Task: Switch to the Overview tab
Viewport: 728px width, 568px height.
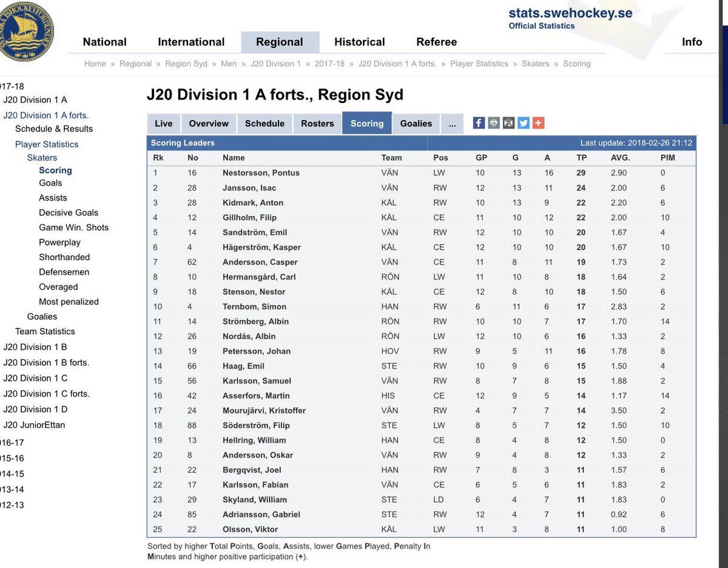Action: pyautogui.click(x=209, y=123)
